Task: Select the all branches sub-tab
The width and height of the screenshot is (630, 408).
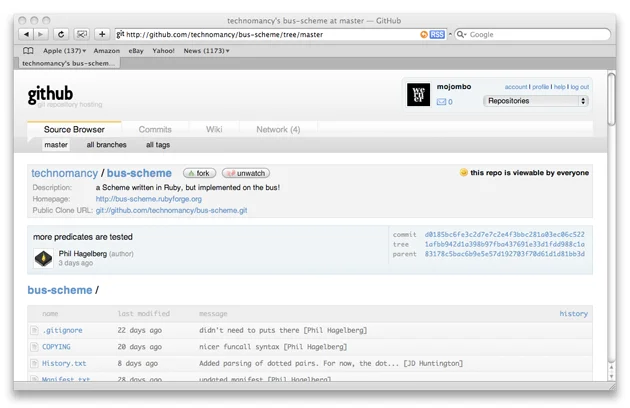Action: (x=106, y=145)
